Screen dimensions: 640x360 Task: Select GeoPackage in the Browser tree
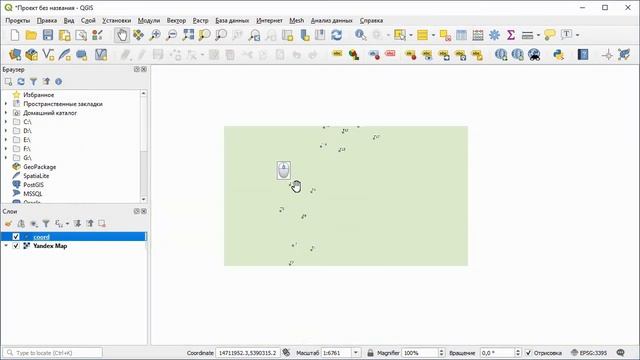point(40,167)
